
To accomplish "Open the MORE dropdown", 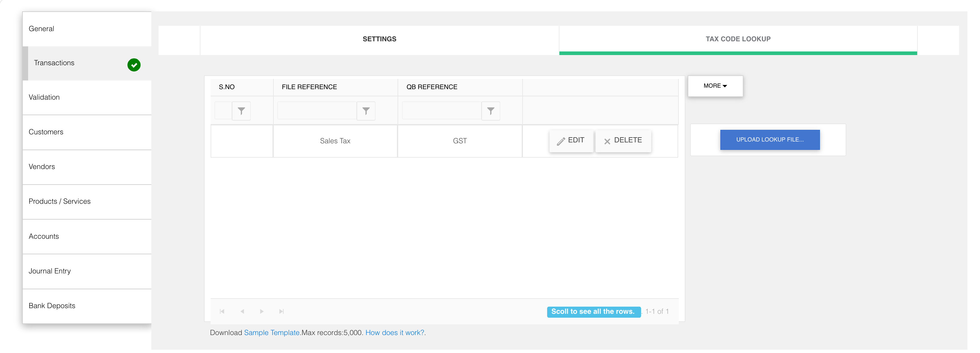I will [715, 86].
